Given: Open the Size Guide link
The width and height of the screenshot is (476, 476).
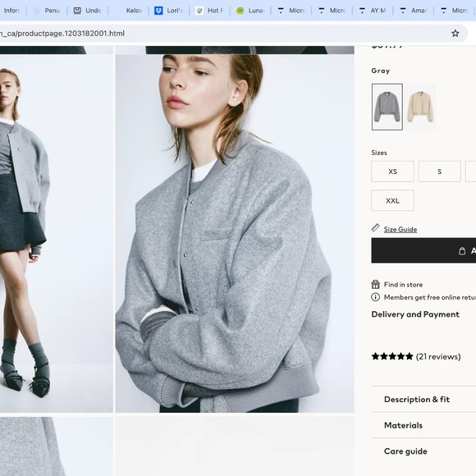Looking at the screenshot, I should pyautogui.click(x=400, y=229).
